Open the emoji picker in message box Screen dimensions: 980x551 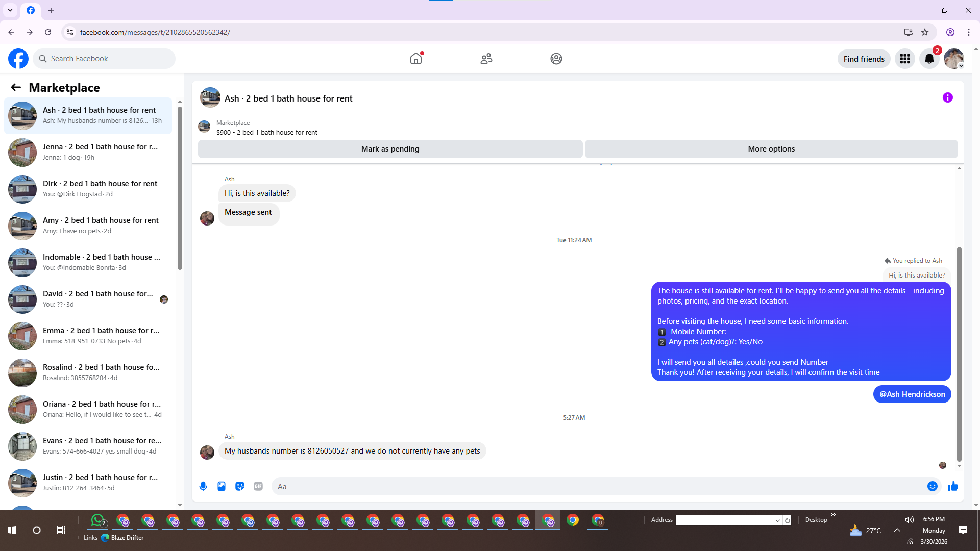click(932, 486)
